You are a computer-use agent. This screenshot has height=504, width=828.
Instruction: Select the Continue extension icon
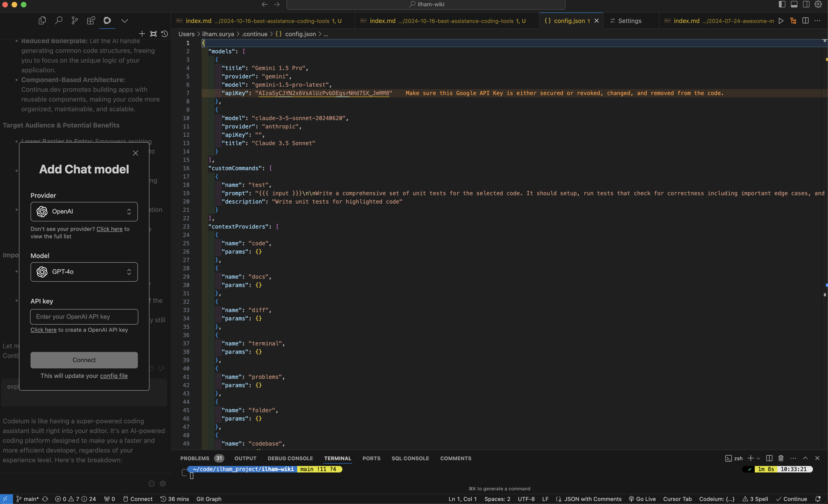click(107, 21)
